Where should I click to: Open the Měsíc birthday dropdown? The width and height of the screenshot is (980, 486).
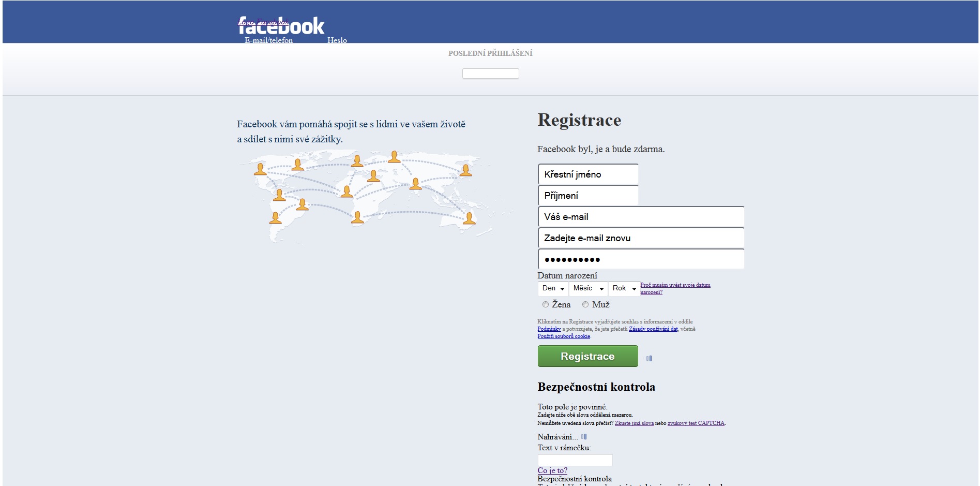(x=589, y=288)
